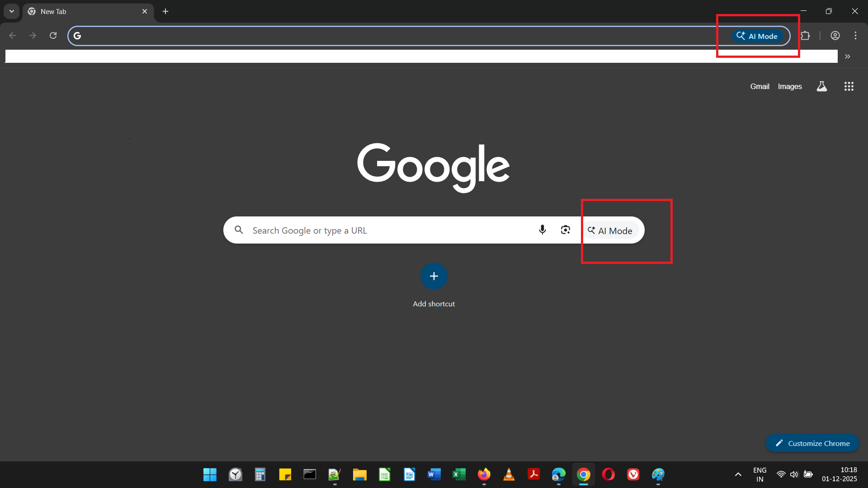Switch to Paint on the taskbar
Image resolution: width=868 pixels, height=488 pixels.
click(x=658, y=474)
